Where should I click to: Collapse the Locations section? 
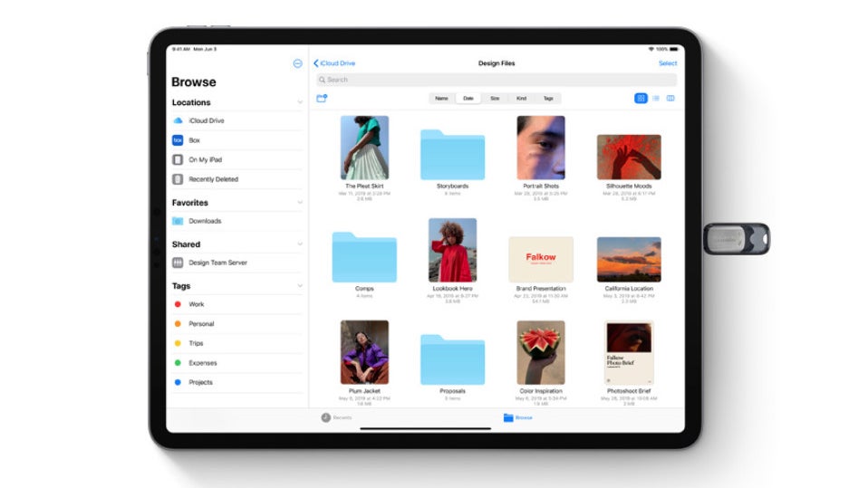coord(300,102)
